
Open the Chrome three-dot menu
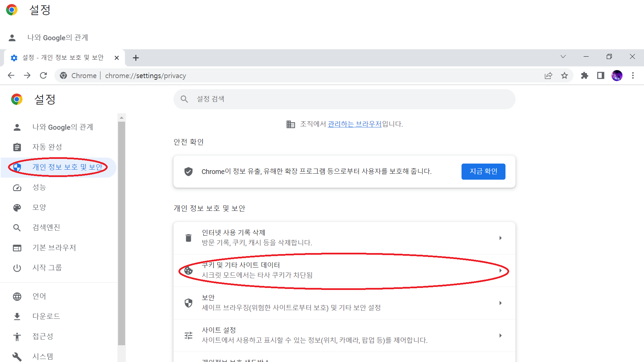tap(633, 76)
